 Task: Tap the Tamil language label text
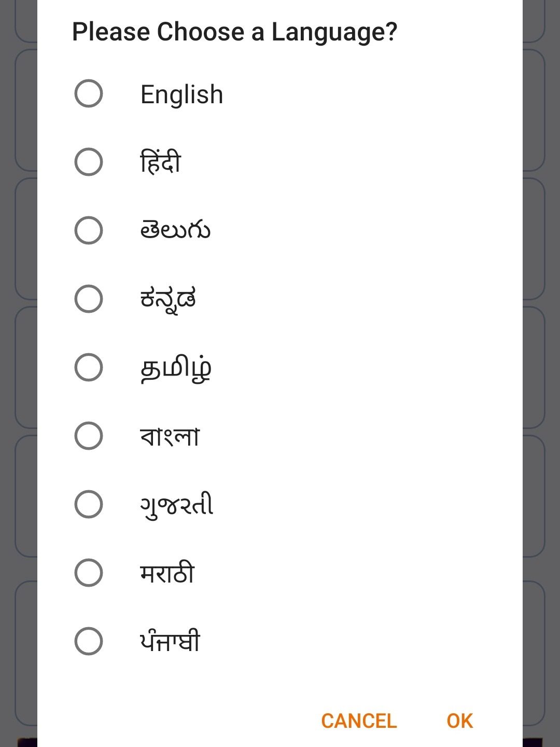176,368
